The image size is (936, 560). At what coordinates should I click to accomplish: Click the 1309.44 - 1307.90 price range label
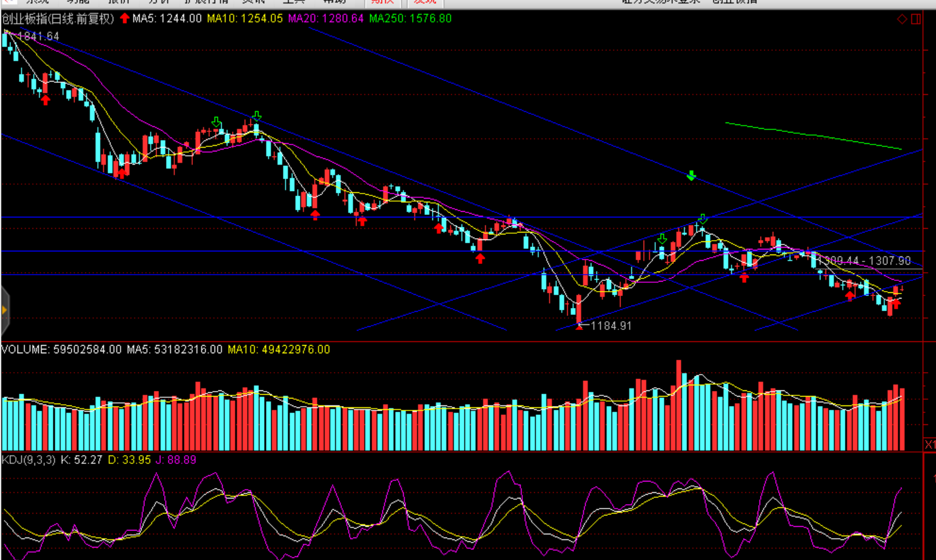tap(866, 260)
